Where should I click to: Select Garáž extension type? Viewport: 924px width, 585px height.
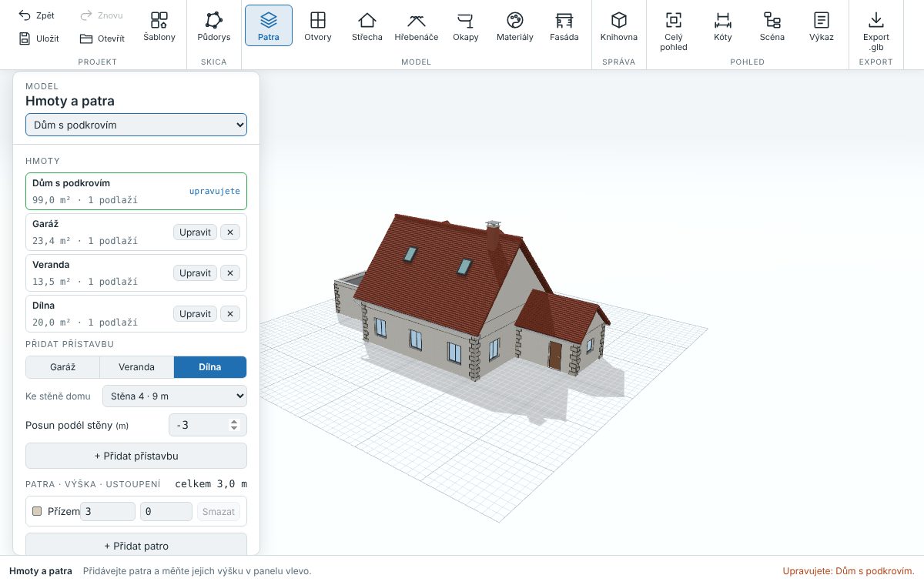click(63, 367)
